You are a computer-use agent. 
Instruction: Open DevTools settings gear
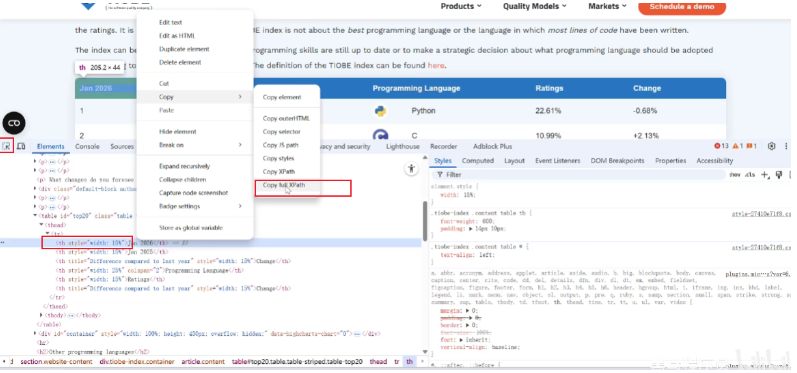click(x=772, y=146)
